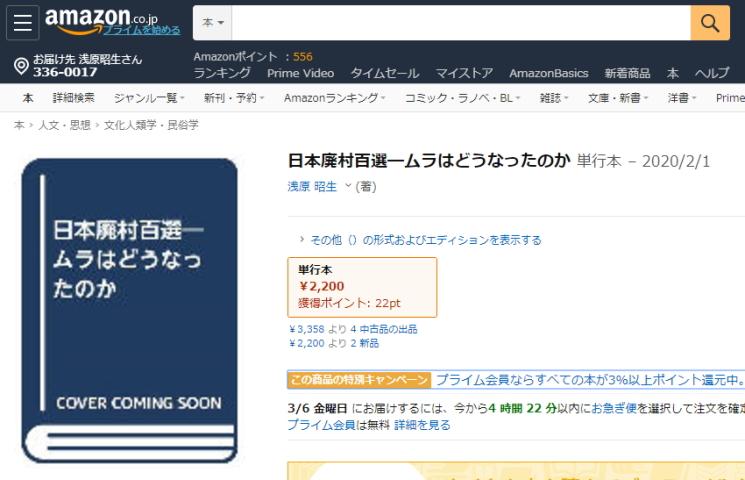Click the 本 link in top navigation

672,73
